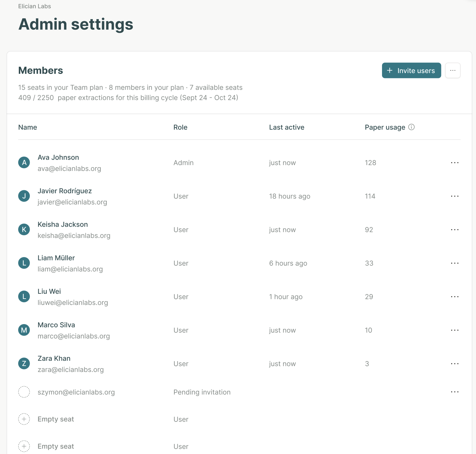Screen dimensions: 476x454
Task: Click email zara@elicianlabs.org
Action: 71,370
